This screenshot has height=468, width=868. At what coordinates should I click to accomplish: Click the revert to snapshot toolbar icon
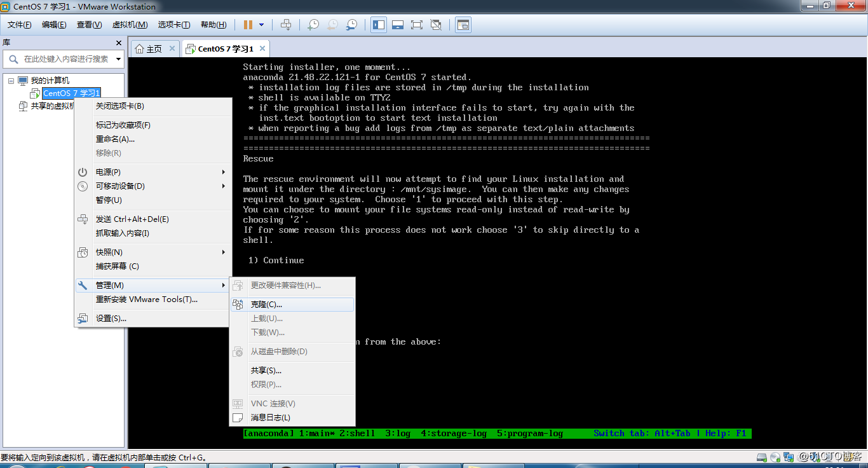point(332,25)
